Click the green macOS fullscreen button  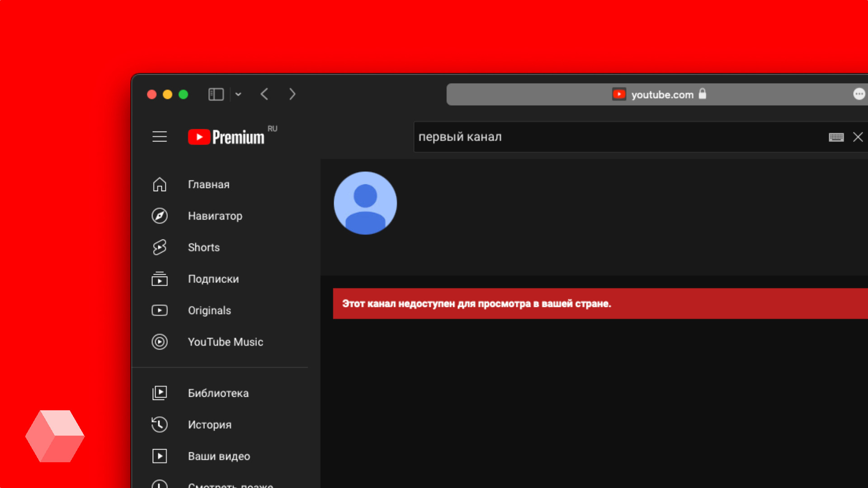coord(183,94)
